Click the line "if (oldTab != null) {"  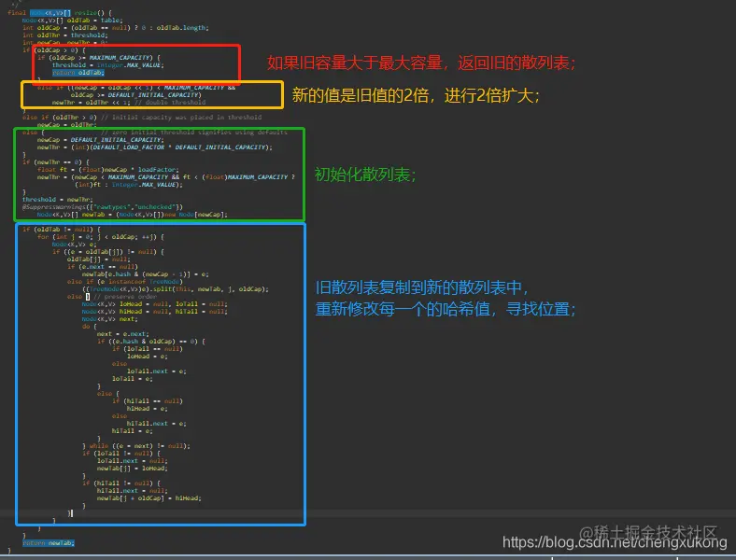click(61, 230)
